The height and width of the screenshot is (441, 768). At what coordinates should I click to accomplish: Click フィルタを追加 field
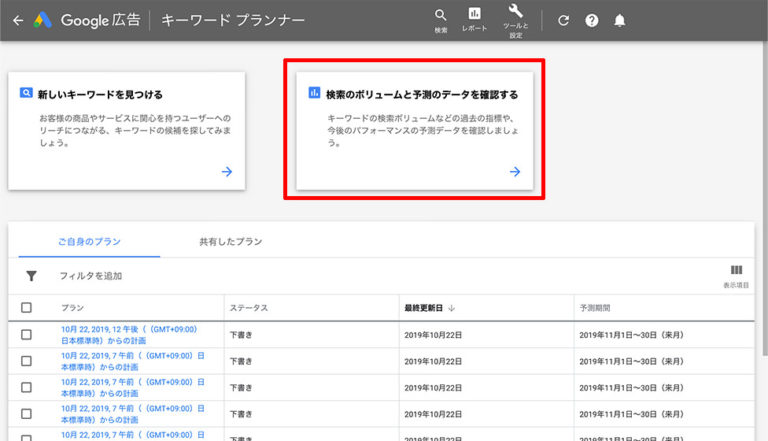point(91,276)
